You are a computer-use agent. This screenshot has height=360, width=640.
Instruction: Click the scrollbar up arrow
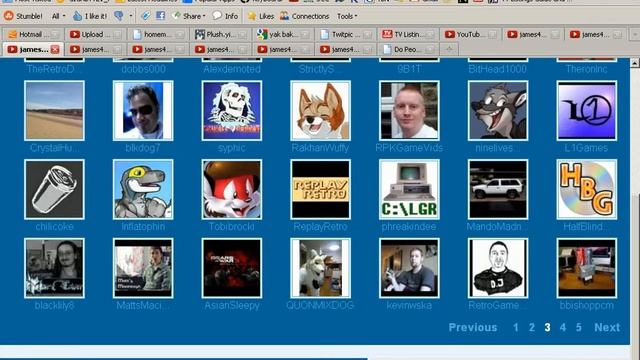[635, 63]
